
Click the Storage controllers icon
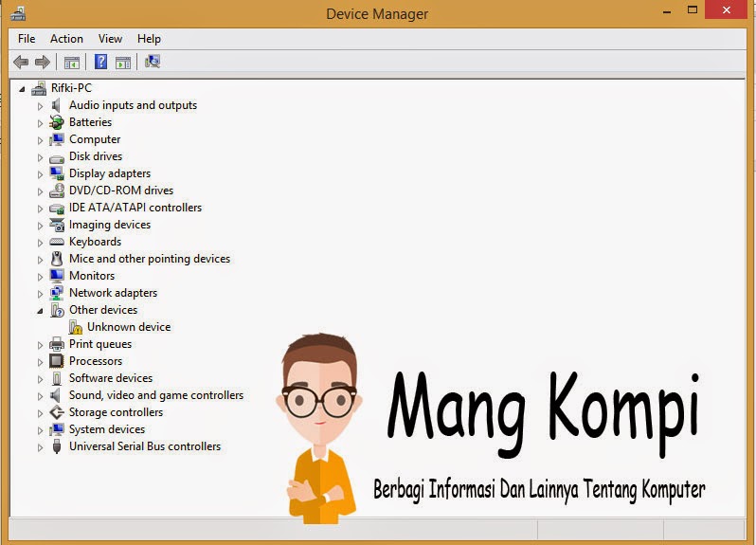57,412
